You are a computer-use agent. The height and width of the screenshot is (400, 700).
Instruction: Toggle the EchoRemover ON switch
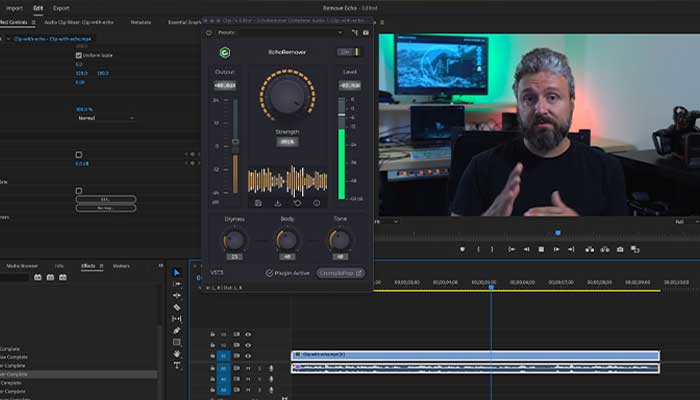(x=349, y=52)
